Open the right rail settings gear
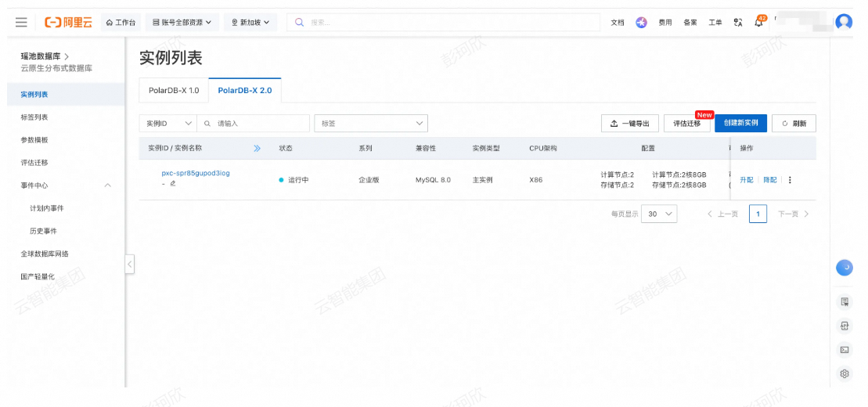The width and height of the screenshot is (868, 407). click(845, 374)
